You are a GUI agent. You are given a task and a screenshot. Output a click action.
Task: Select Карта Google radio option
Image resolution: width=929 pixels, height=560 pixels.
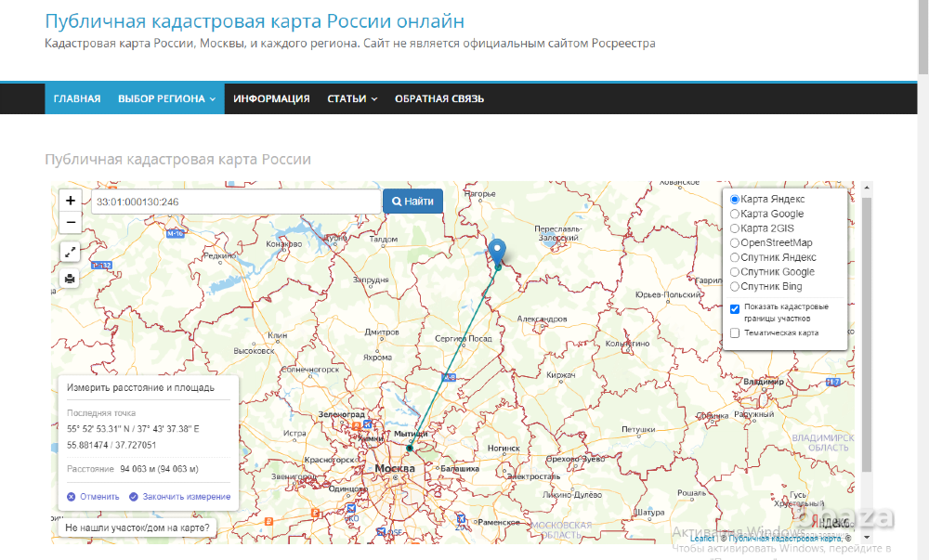pyautogui.click(x=735, y=215)
